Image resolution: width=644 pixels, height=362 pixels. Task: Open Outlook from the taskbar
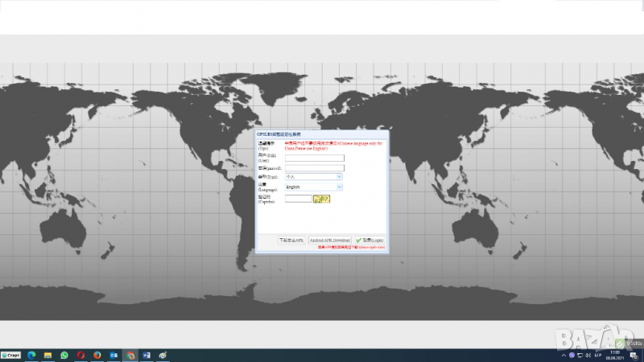(x=114, y=355)
